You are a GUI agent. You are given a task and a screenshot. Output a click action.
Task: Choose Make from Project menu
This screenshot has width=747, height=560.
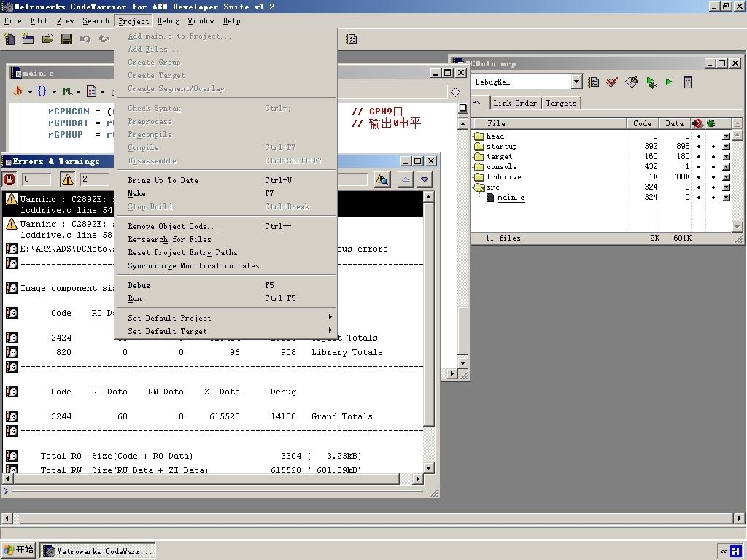coord(226,193)
